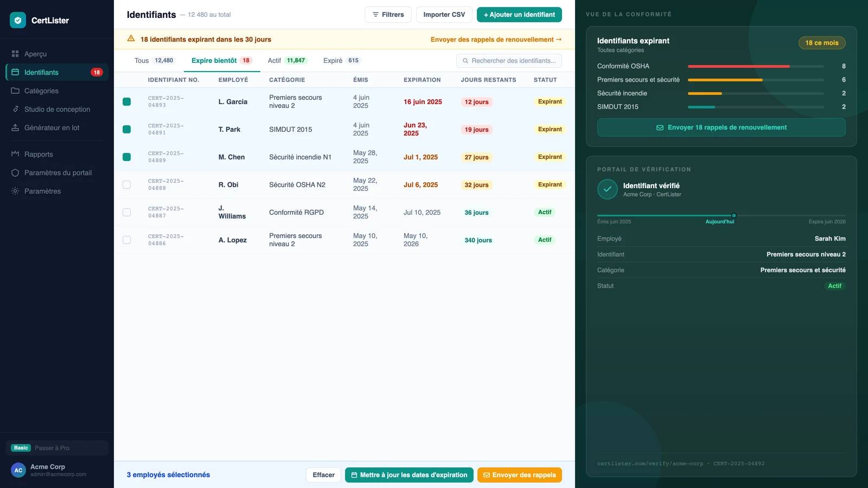Click the Studio de conception pen icon
The image size is (868, 488).
click(x=15, y=109)
